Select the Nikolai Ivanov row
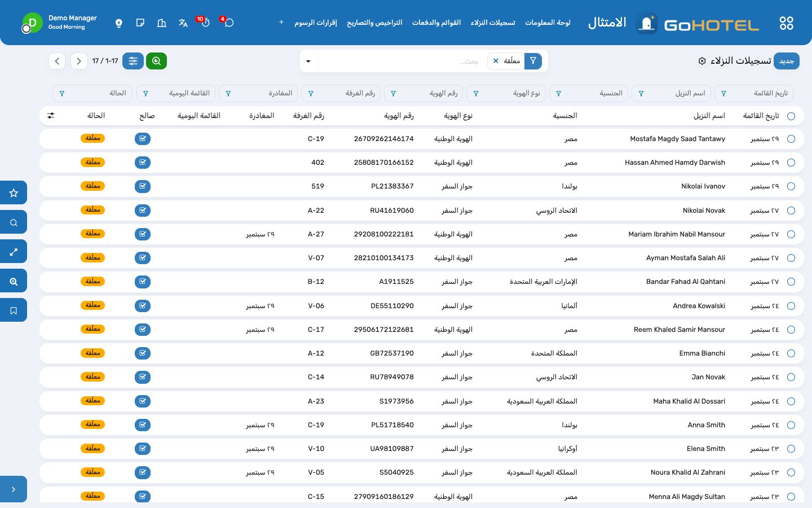The height and width of the screenshot is (508, 812). pos(791,186)
